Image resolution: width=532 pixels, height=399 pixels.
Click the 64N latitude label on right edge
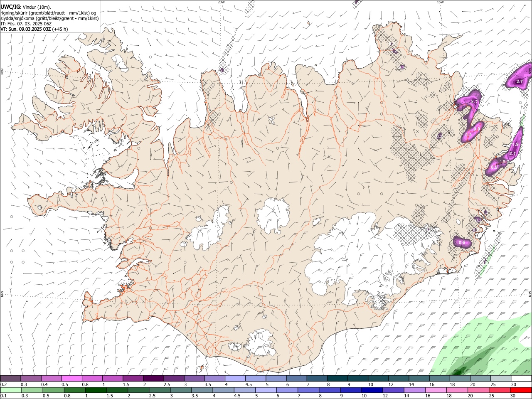click(530, 293)
